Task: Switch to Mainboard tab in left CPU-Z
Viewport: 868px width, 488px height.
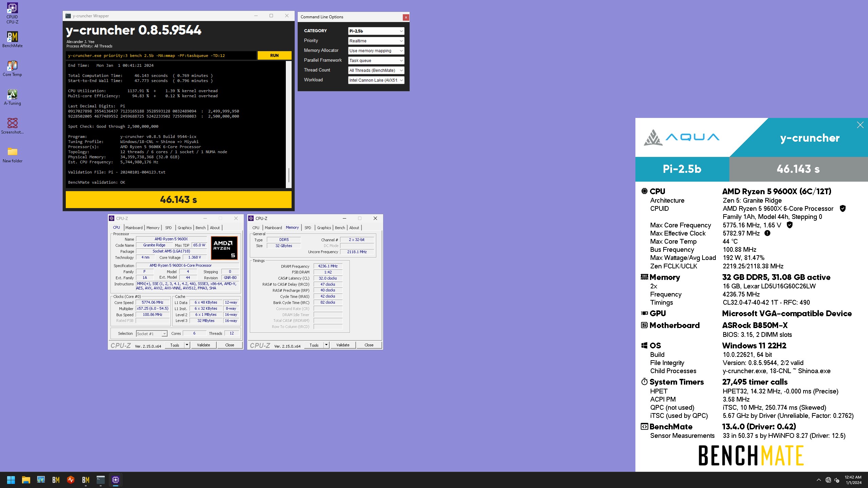Action: [134, 228]
